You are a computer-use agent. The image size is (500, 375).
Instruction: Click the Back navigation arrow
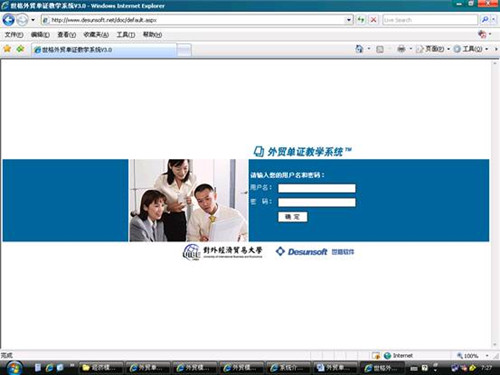pyautogui.click(x=8, y=20)
